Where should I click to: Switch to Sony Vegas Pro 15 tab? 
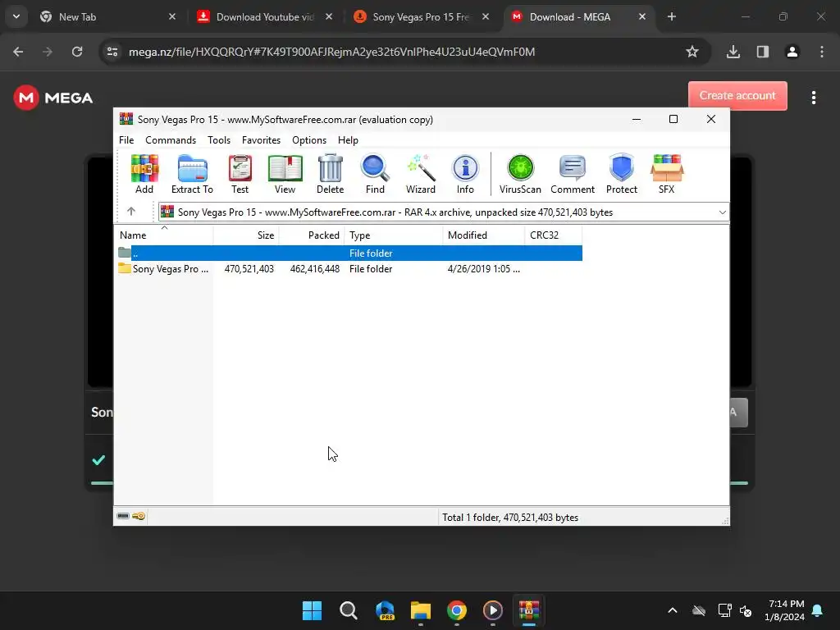pyautogui.click(x=421, y=17)
